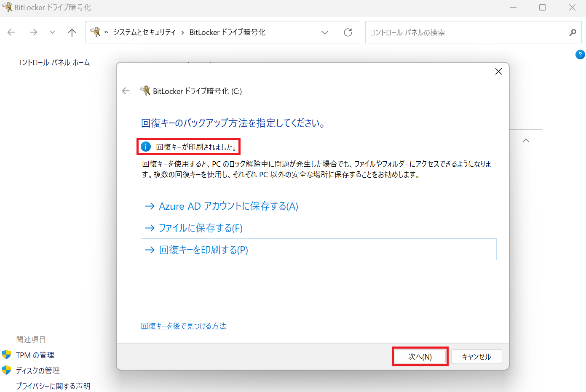Choose Azure AD アカウントに保存する(A)

pyautogui.click(x=229, y=206)
